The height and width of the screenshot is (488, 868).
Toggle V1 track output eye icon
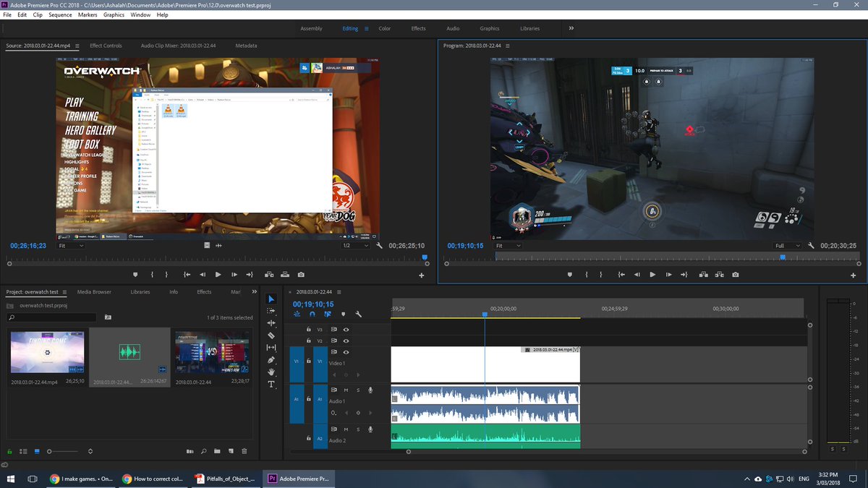346,352
